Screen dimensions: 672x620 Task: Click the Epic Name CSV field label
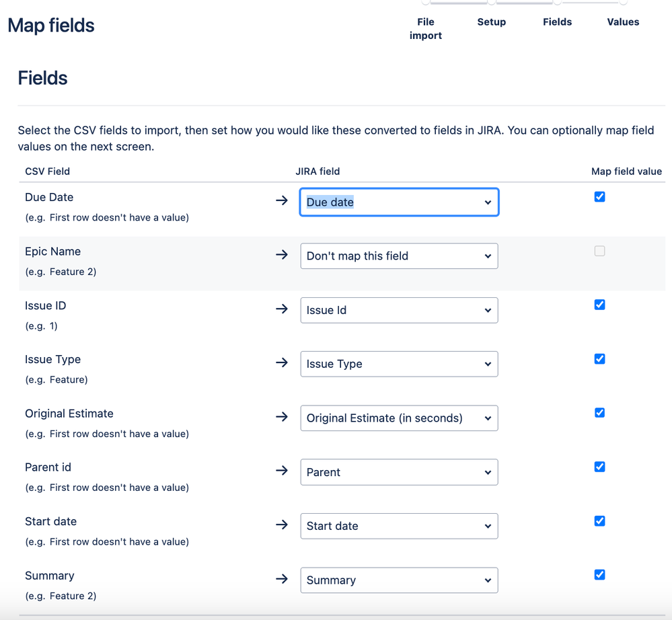pos(52,251)
